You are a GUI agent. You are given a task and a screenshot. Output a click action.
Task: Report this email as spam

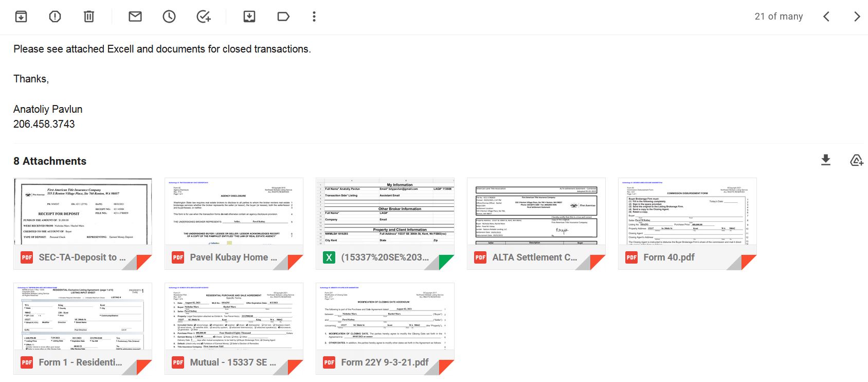(x=55, y=16)
